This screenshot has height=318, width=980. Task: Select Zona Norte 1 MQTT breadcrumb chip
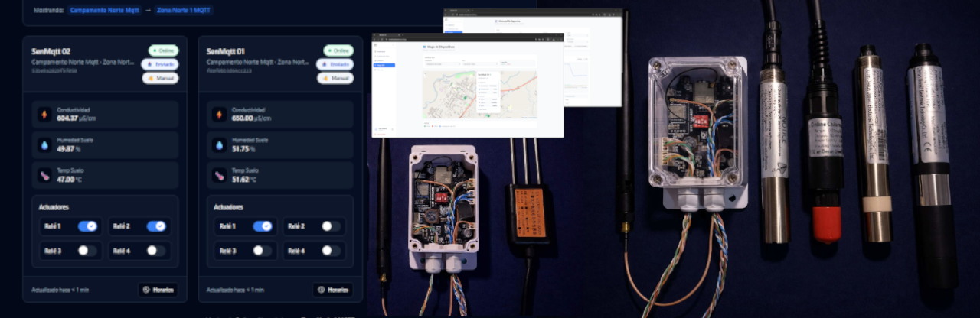(184, 11)
